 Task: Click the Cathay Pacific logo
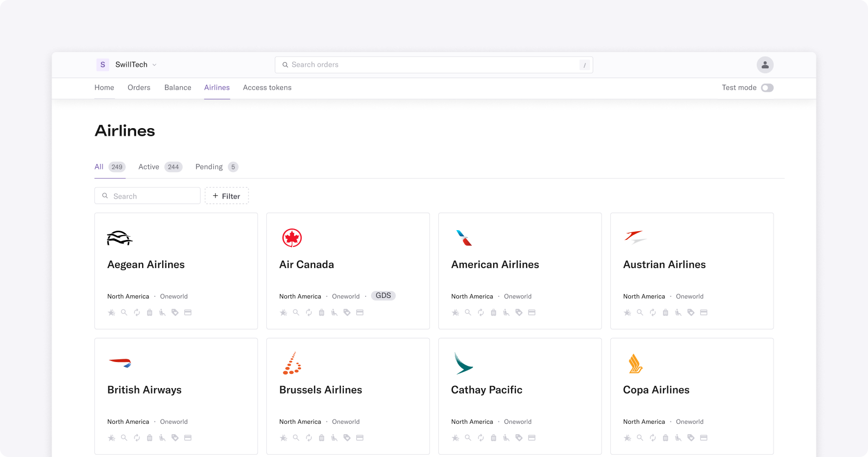pyautogui.click(x=463, y=363)
